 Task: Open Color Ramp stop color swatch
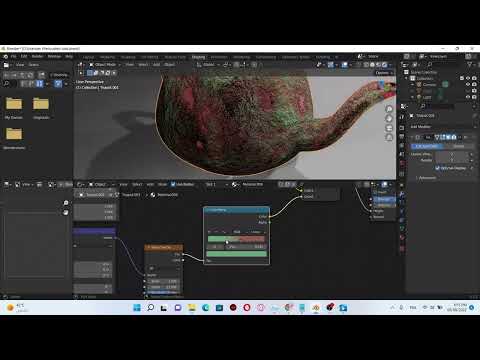point(236,254)
